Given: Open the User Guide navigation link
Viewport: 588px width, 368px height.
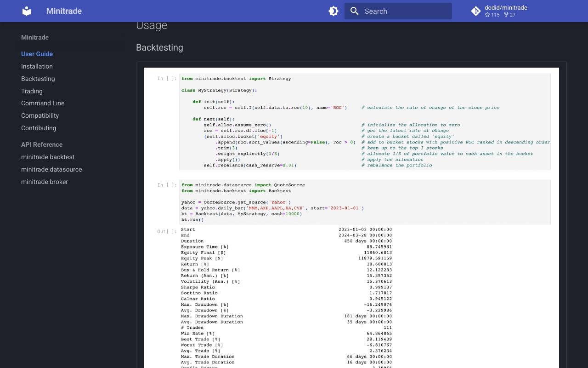Looking at the screenshot, I should [x=37, y=54].
